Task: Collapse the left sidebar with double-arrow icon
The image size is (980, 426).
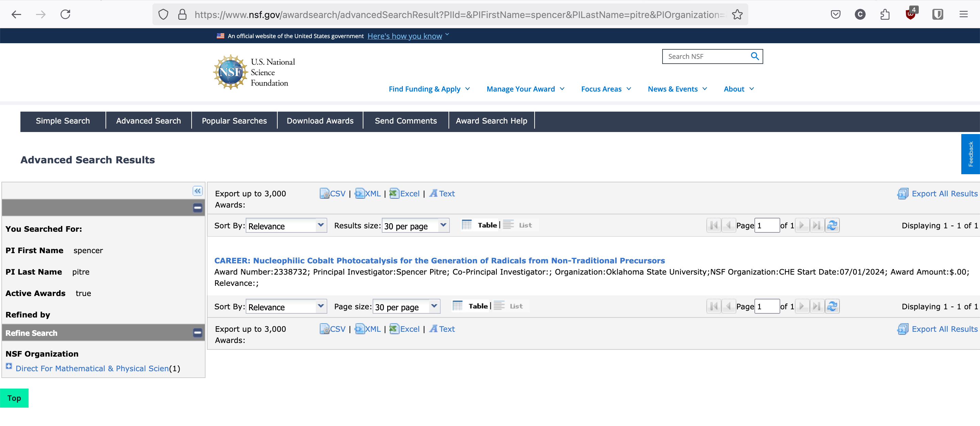Action: click(197, 191)
